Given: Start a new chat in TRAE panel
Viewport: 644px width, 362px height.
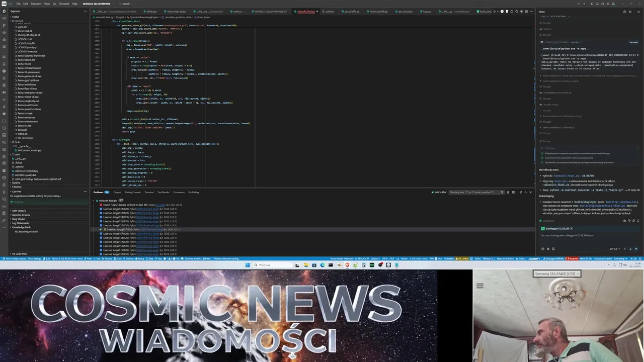Looking at the screenshot, I should pyautogui.click(x=625, y=12).
